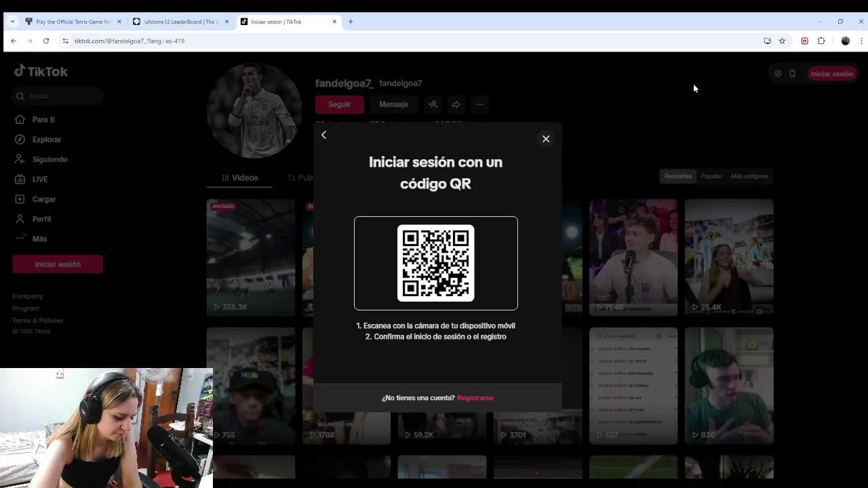Screen dimensions: 868x488
Task: Reload the page with refresh icon
Action: [46, 41]
